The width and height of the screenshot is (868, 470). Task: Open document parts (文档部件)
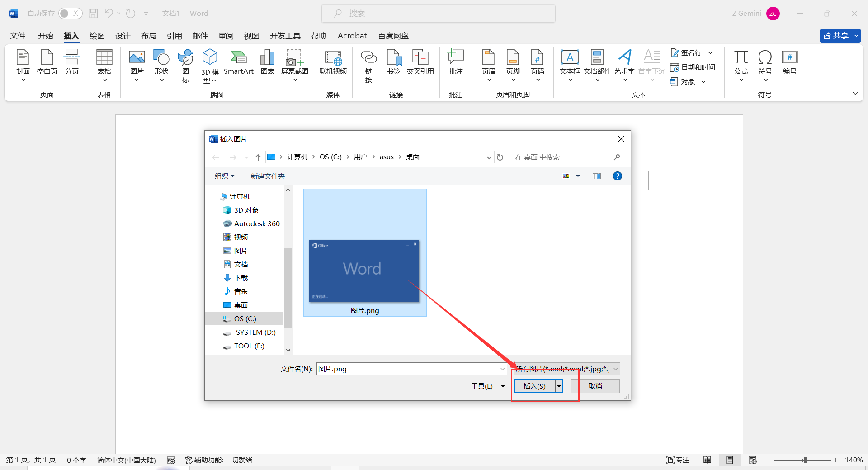click(x=597, y=66)
